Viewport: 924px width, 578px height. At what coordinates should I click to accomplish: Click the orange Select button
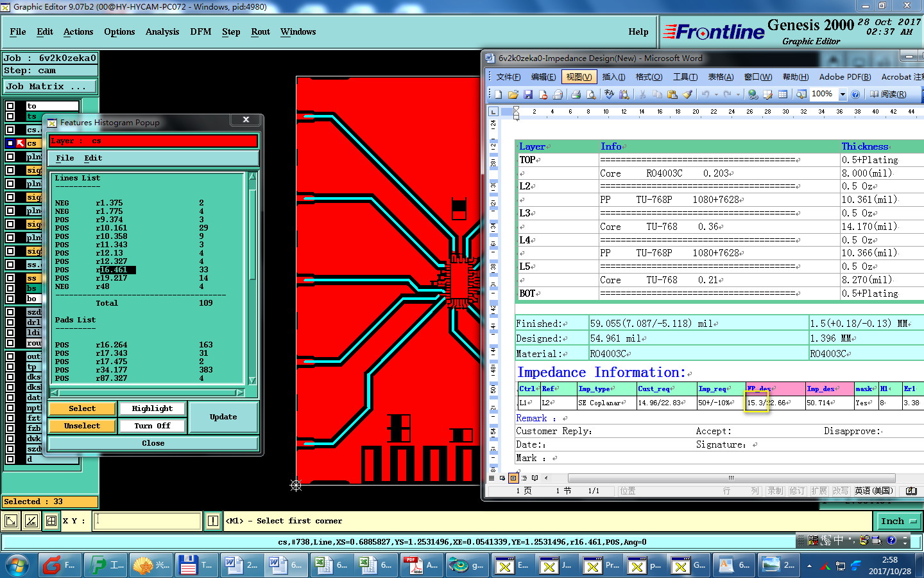coord(82,408)
